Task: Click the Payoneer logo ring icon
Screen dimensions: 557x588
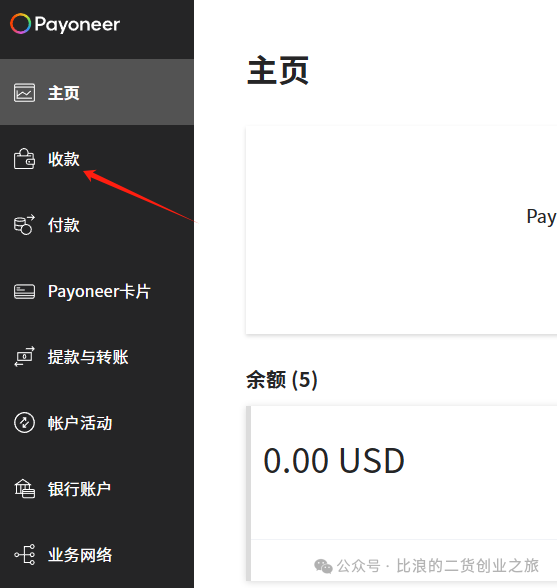Action: point(20,24)
